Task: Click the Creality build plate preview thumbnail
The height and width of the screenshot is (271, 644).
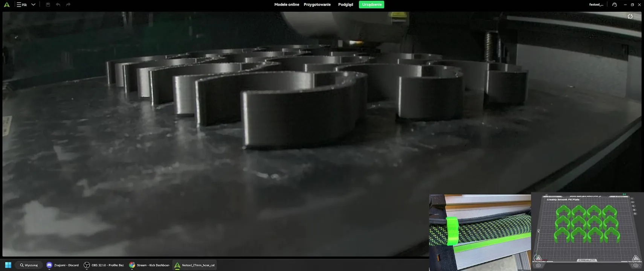Action: pyautogui.click(x=587, y=231)
